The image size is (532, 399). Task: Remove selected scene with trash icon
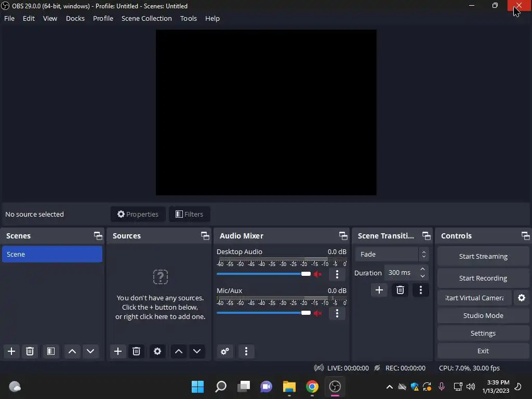click(30, 351)
